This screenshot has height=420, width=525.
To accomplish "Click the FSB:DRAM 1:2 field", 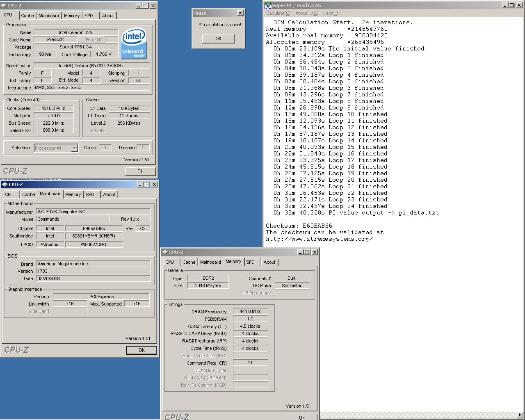I will 250,319.
